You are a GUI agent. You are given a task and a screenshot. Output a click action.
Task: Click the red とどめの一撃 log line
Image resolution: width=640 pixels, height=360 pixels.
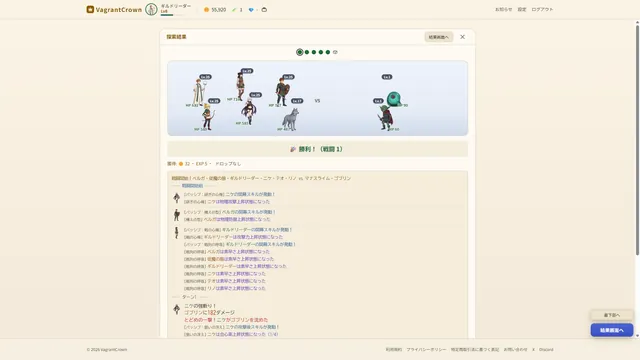226,320
